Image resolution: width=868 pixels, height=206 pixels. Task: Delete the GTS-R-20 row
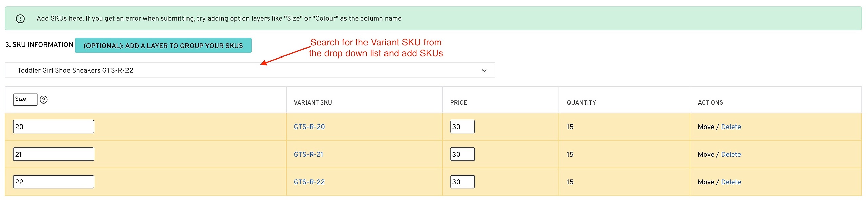pos(731,127)
